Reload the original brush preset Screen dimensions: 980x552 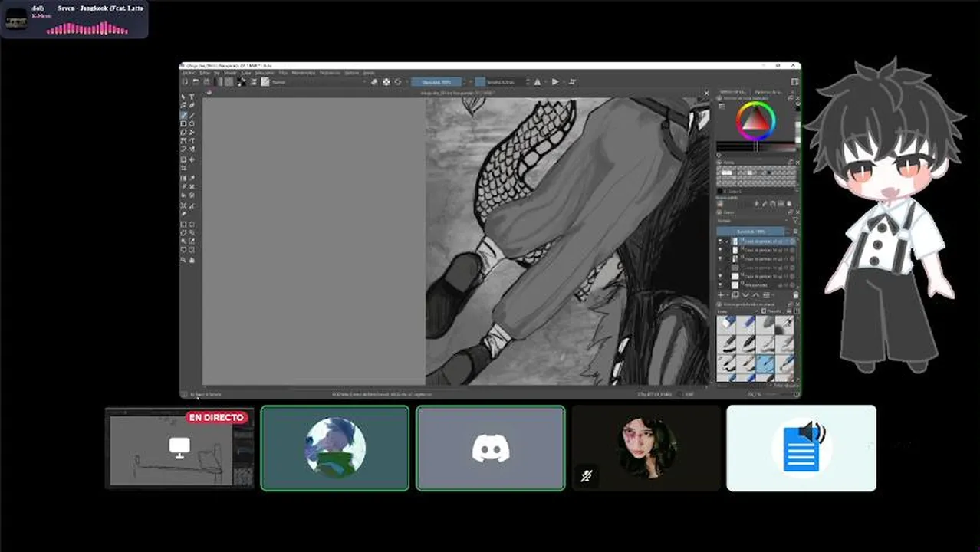(397, 82)
